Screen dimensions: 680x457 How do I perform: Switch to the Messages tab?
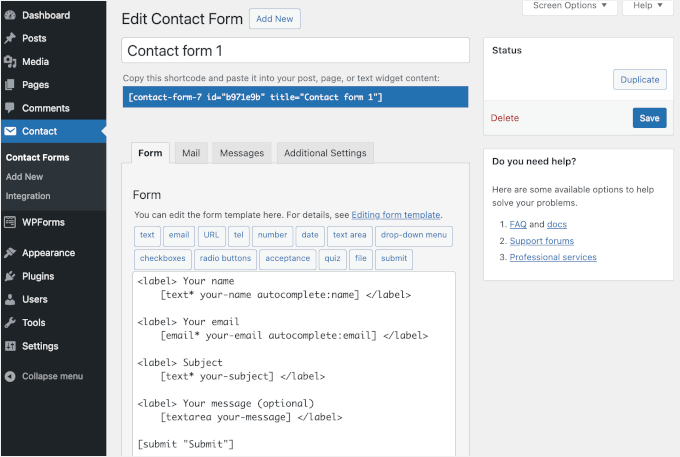[242, 153]
